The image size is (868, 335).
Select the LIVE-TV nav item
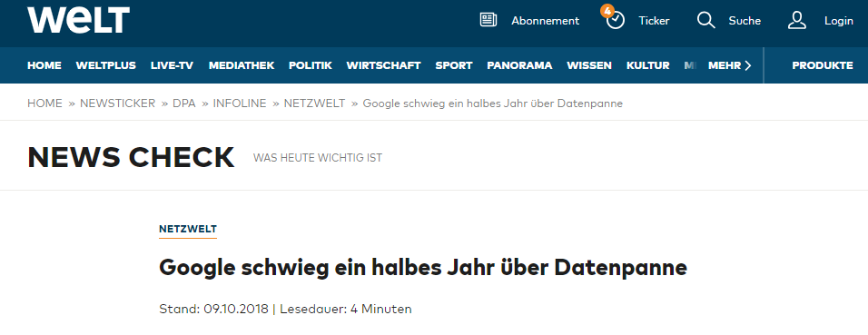point(172,65)
